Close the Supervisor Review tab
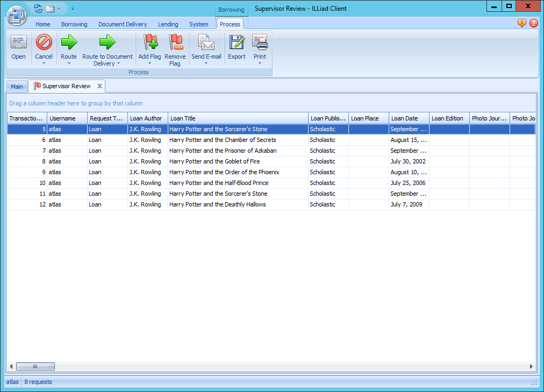The height and width of the screenshot is (392, 544). pos(99,86)
